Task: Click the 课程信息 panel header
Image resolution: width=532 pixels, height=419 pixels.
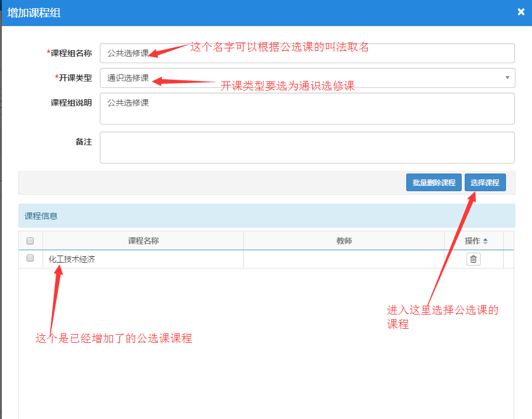Action: click(x=266, y=216)
